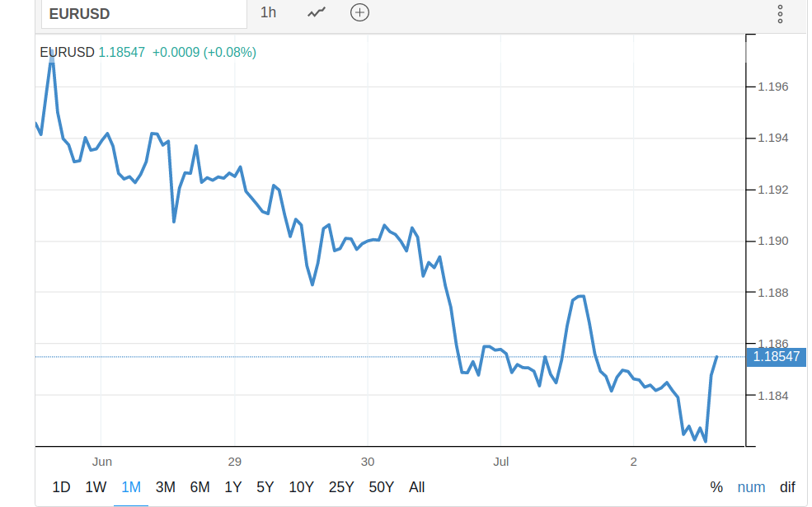
Task: Switch to percent display mode
Action: 716,487
